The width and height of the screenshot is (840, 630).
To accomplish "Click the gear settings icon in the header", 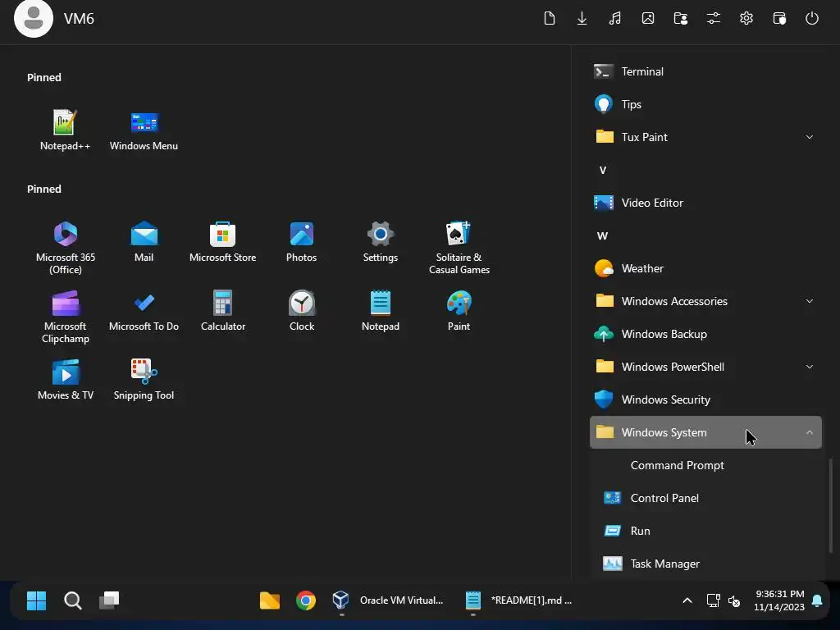I will pos(746,18).
